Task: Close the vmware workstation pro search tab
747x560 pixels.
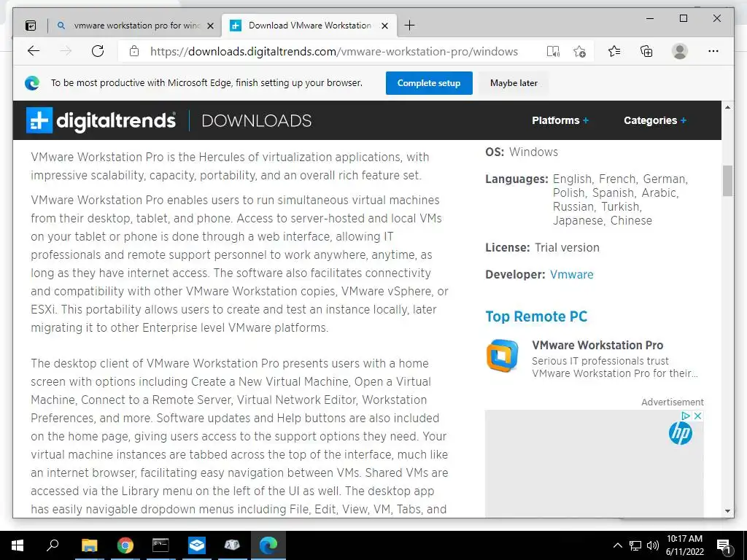Action: (x=211, y=26)
